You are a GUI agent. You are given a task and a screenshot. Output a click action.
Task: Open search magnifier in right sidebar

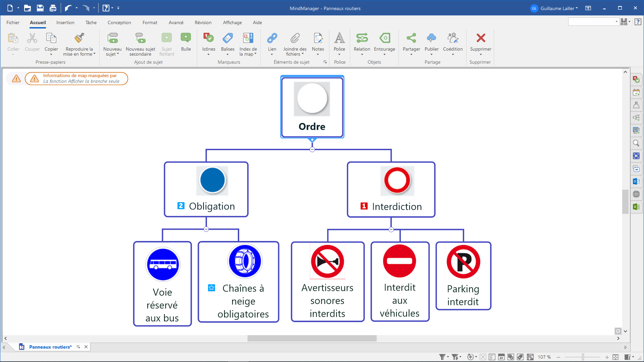636,143
